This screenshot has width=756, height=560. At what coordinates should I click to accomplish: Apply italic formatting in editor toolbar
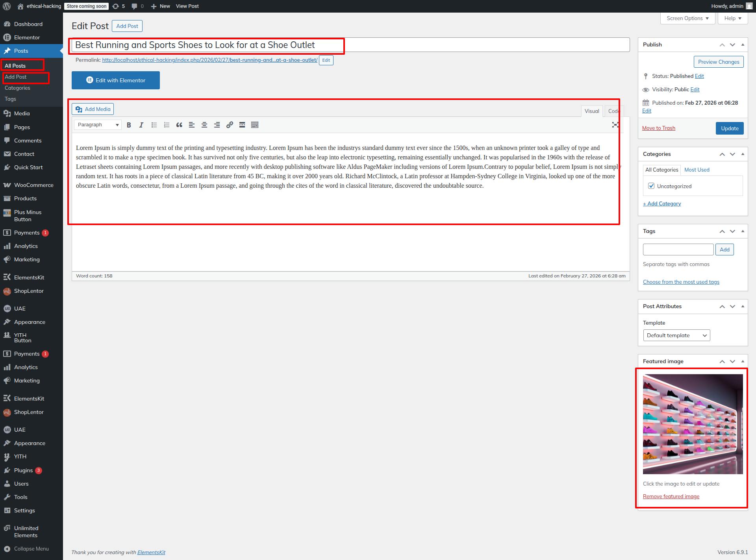click(x=141, y=125)
